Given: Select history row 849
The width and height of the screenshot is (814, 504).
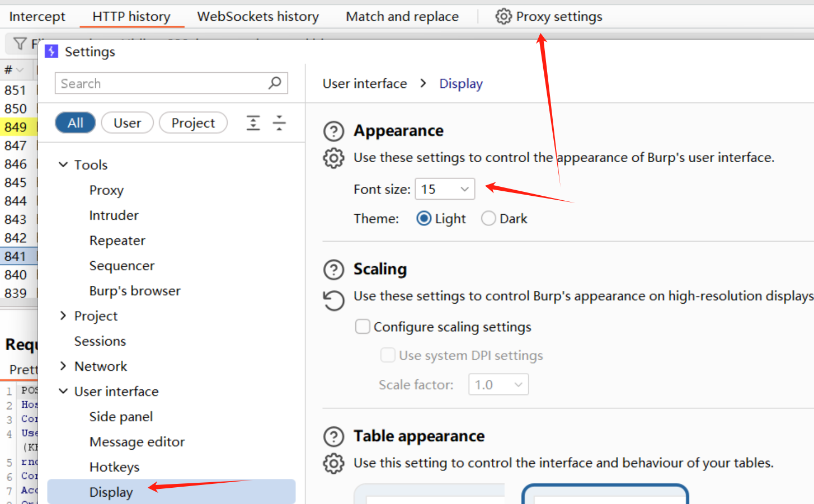Looking at the screenshot, I should point(18,127).
